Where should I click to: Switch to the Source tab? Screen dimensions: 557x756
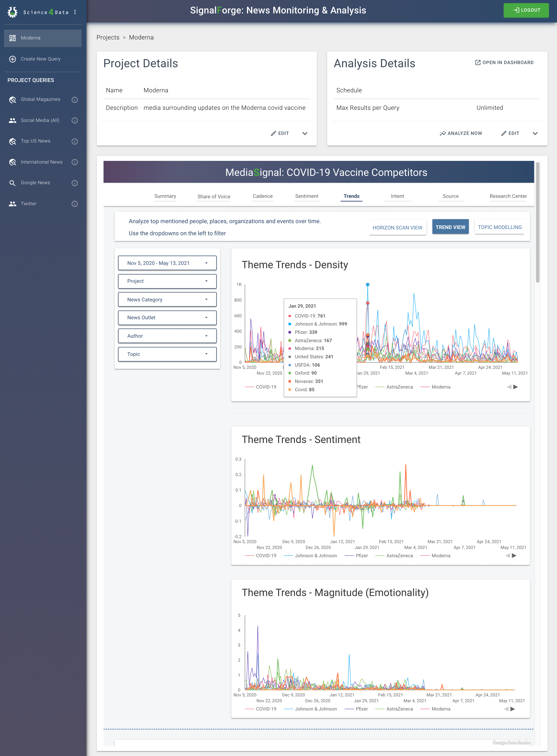pyautogui.click(x=450, y=196)
